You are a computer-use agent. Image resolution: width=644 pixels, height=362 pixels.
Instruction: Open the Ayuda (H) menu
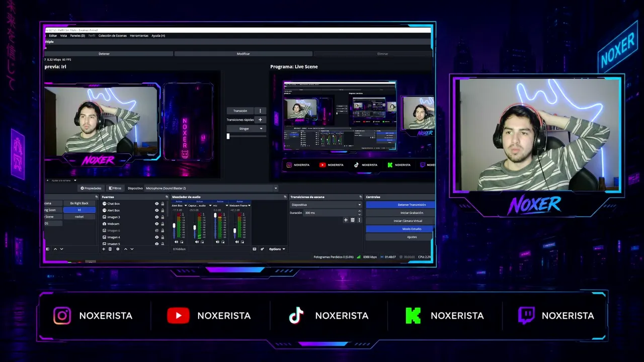coord(158,36)
